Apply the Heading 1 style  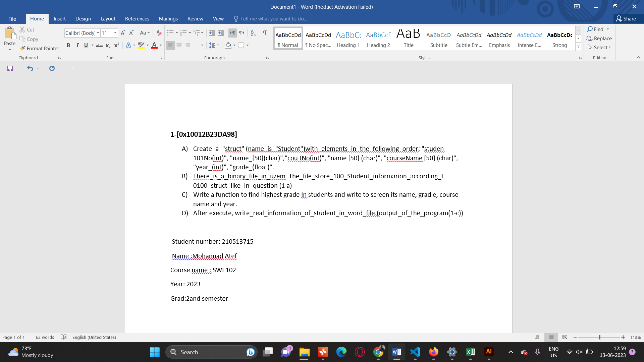tap(348, 39)
